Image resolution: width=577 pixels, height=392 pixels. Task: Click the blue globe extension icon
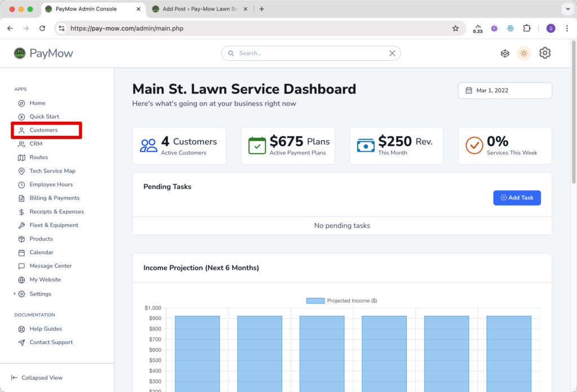511,28
